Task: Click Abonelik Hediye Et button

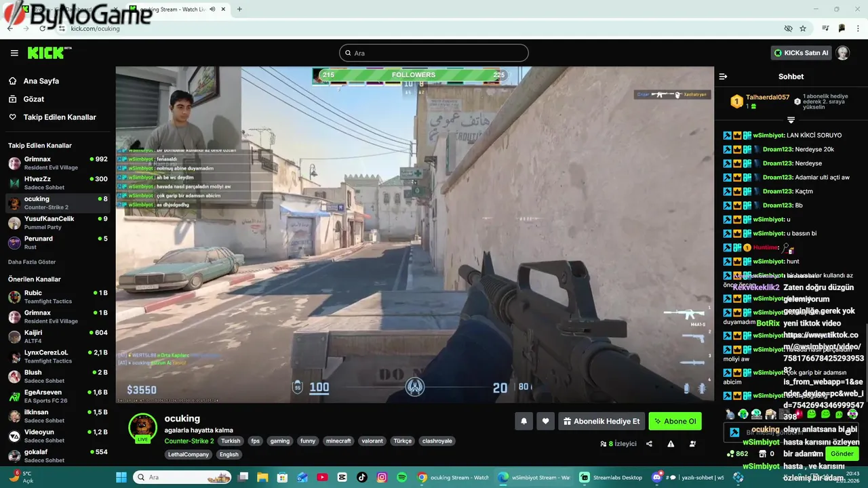Action: pos(601,421)
